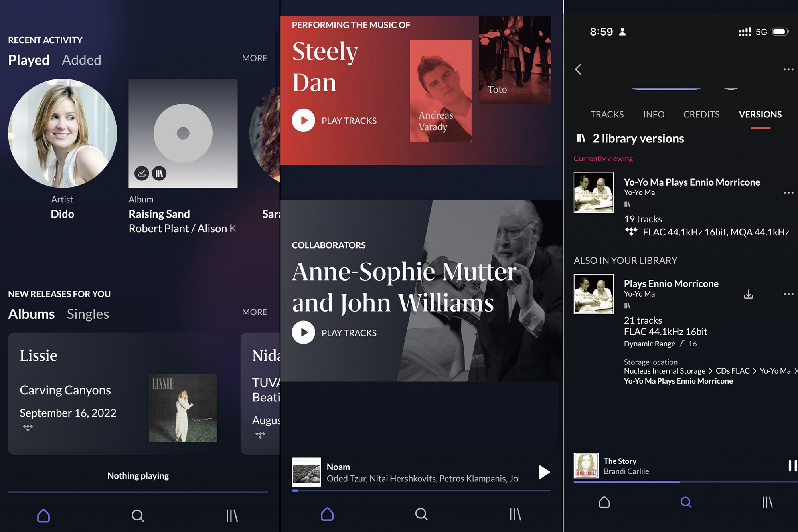Tap the back chevron on the Versions screen
This screenshot has width=798, height=532.
(x=578, y=69)
